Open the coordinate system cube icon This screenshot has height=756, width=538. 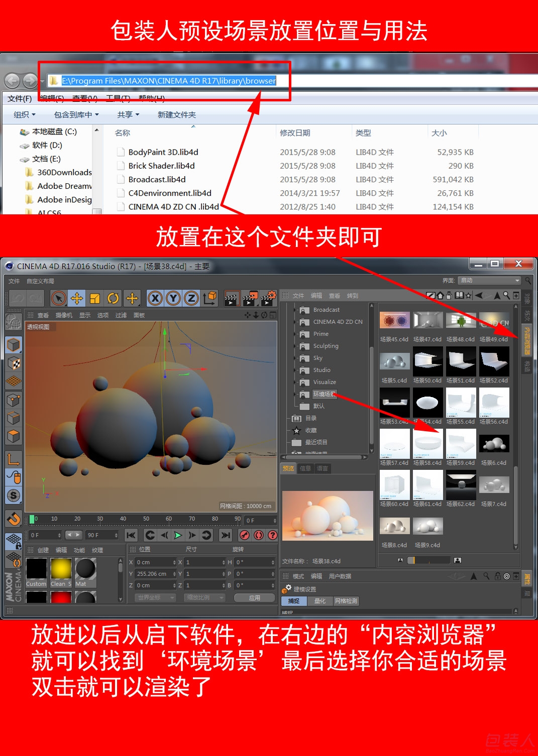click(210, 298)
